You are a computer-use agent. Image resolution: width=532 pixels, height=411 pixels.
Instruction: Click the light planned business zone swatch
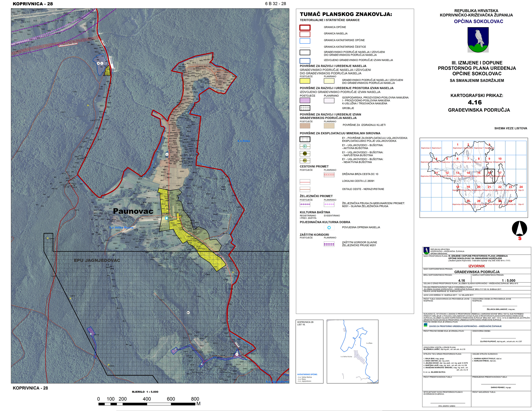(329, 100)
